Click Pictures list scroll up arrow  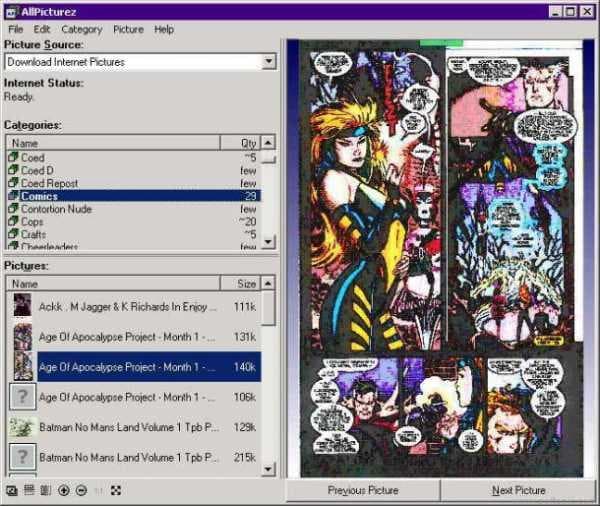[268, 283]
